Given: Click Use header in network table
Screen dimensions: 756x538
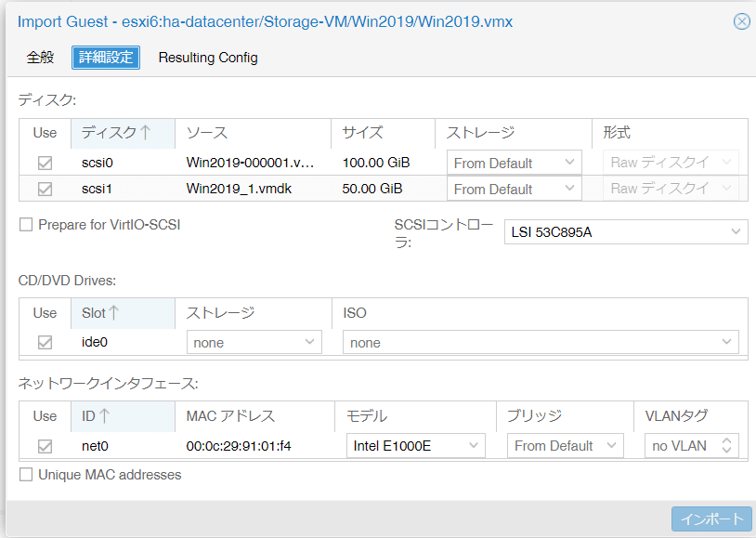Looking at the screenshot, I should click(45, 416).
